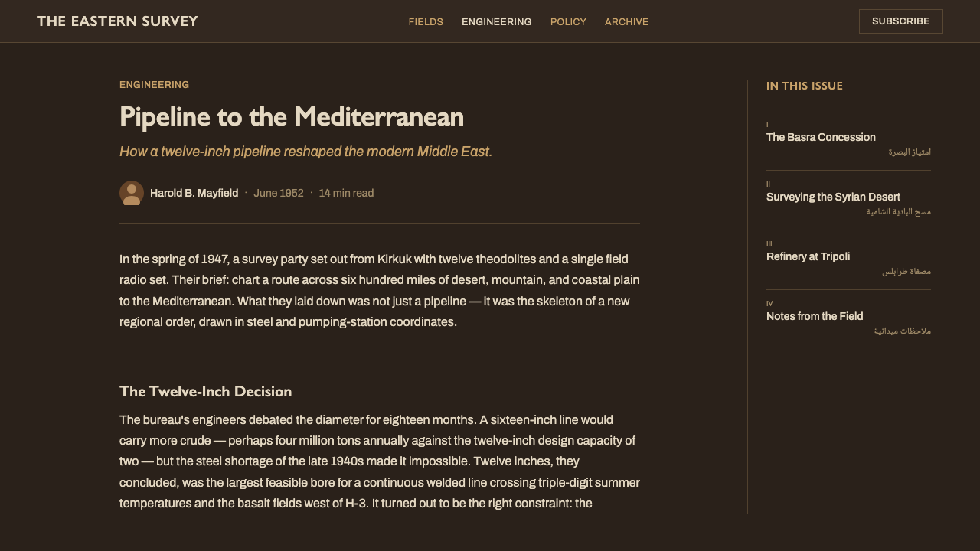Click the Arabic title ملاحظات ميدانية

[x=903, y=331]
